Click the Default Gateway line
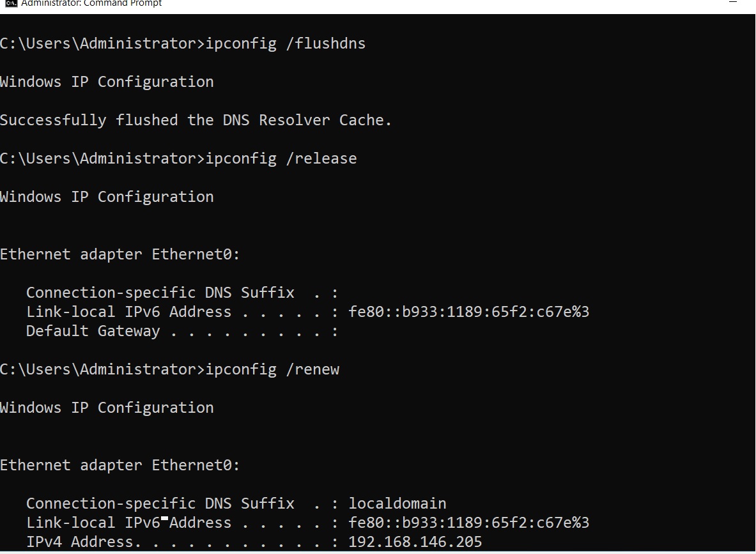This screenshot has height=554, width=756. tap(93, 331)
